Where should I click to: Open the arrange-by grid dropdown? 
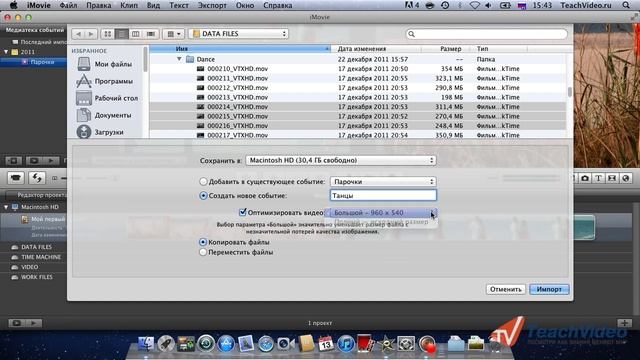pos(174,34)
